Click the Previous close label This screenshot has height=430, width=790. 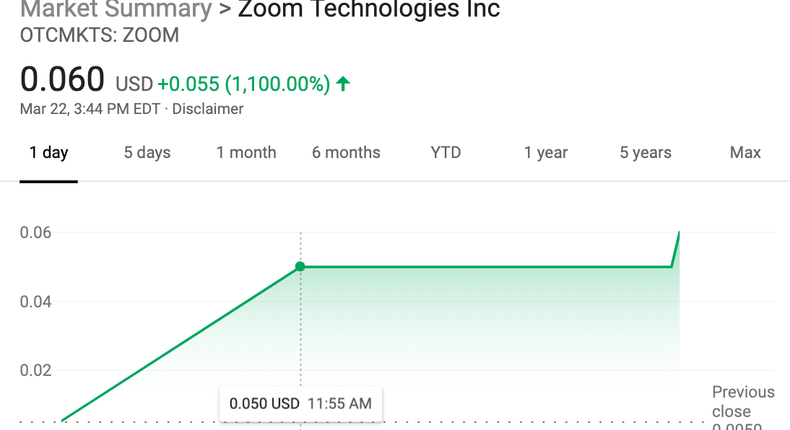tap(743, 402)
